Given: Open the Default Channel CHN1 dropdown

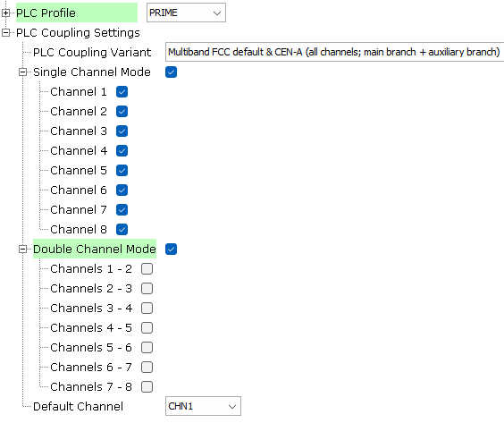Looking at the screenshot, I should (203, 406).
